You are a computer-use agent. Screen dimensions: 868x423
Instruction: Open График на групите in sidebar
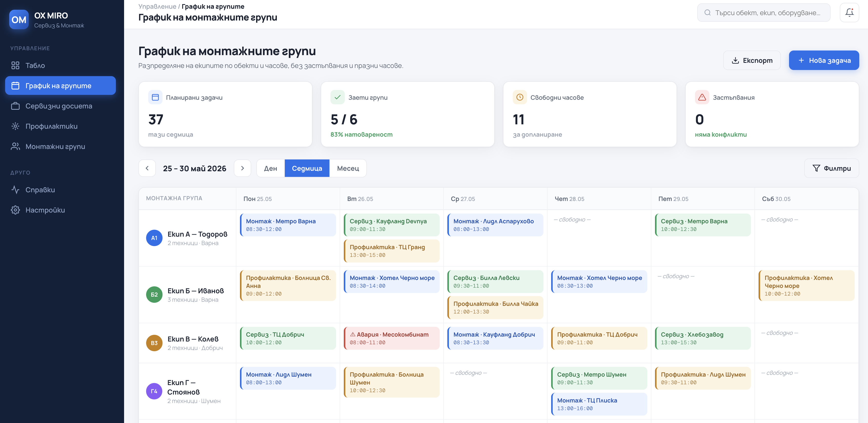[x=61, y=86]
